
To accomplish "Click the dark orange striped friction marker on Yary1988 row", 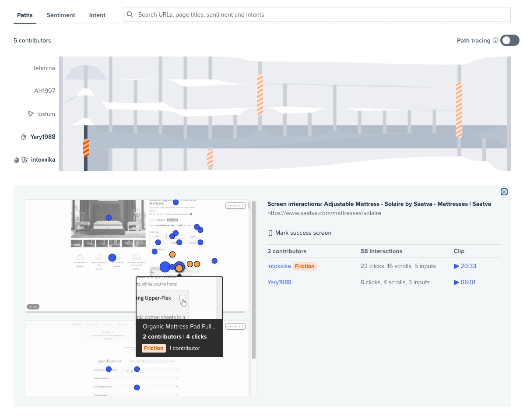I will point(86,148).
